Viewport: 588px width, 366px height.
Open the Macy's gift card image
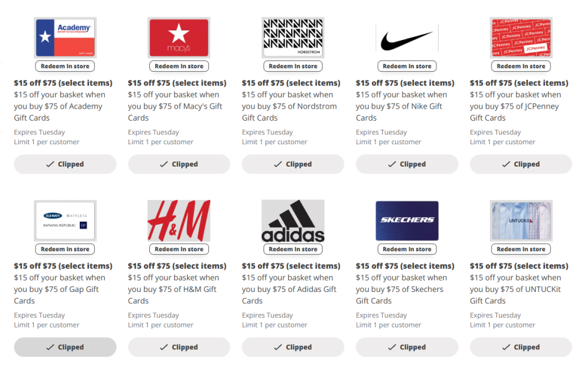click(179, 37)
